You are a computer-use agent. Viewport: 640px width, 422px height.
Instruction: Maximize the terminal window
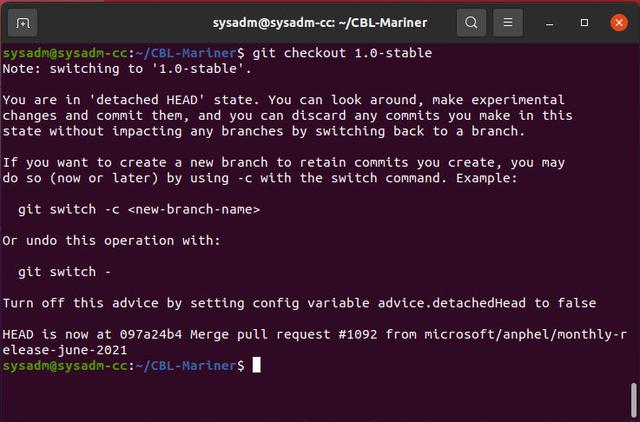tap(584, 22)
